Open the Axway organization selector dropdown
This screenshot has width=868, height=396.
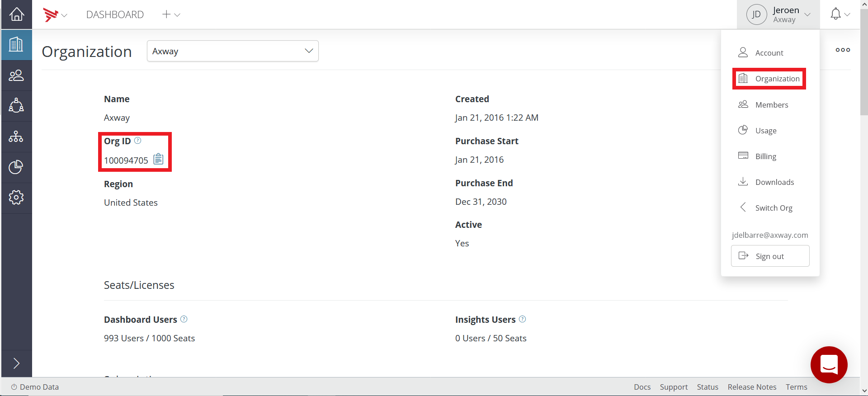233,51
